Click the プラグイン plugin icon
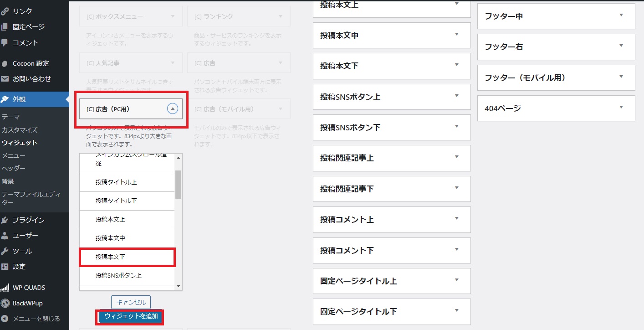644x330 pixels. pos(5,220)
